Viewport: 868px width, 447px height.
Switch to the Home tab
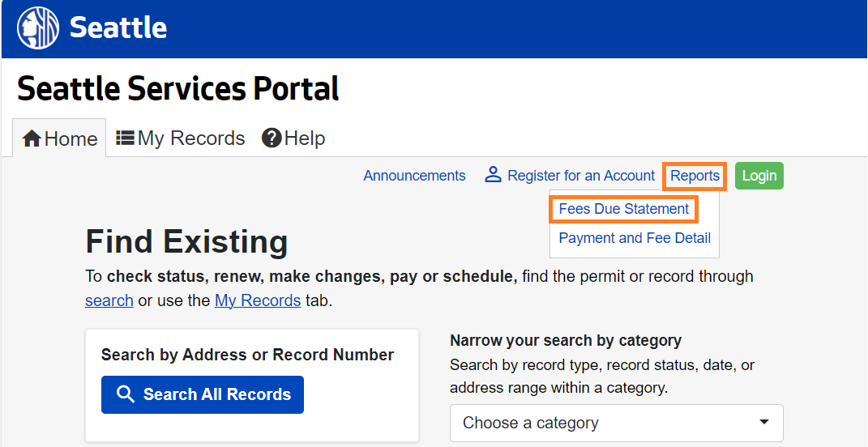click(x=61, y=139)
